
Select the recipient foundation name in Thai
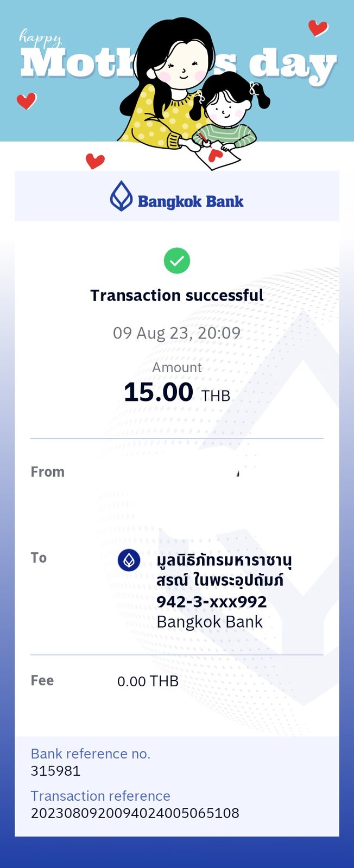click(224, 570)
